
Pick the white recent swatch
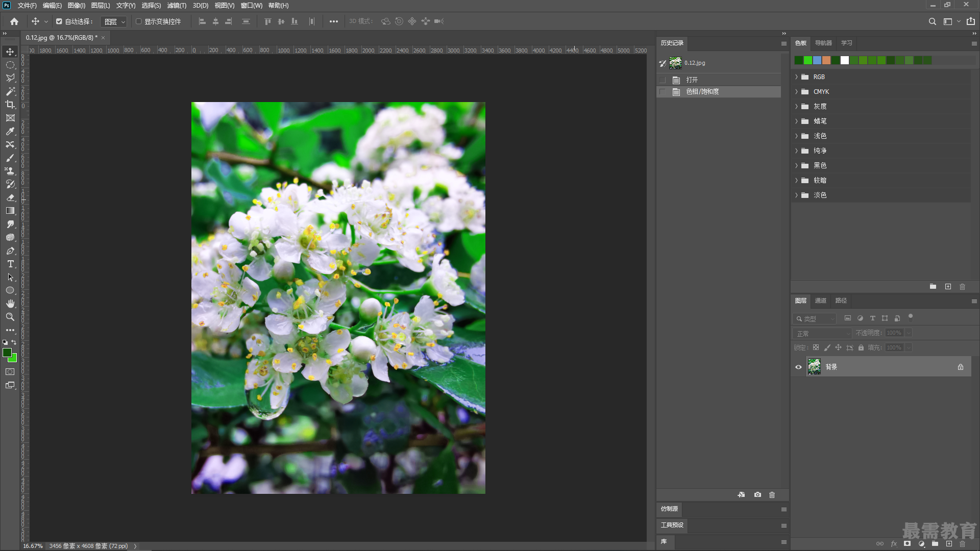845,60
